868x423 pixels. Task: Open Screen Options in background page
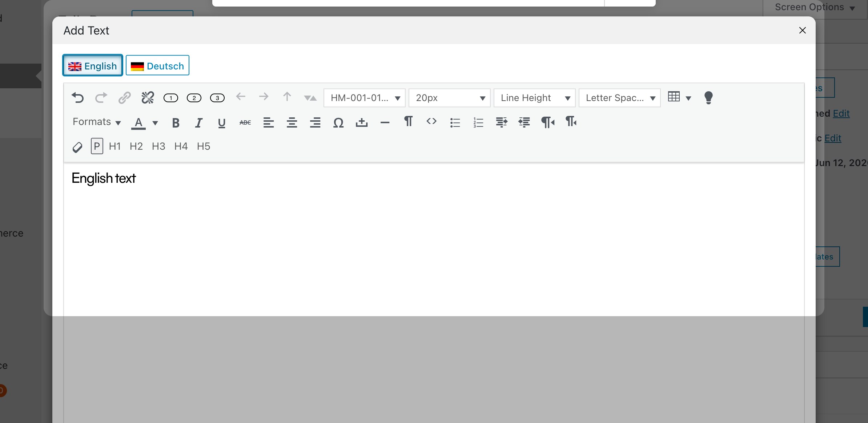[x=815, y=7]
